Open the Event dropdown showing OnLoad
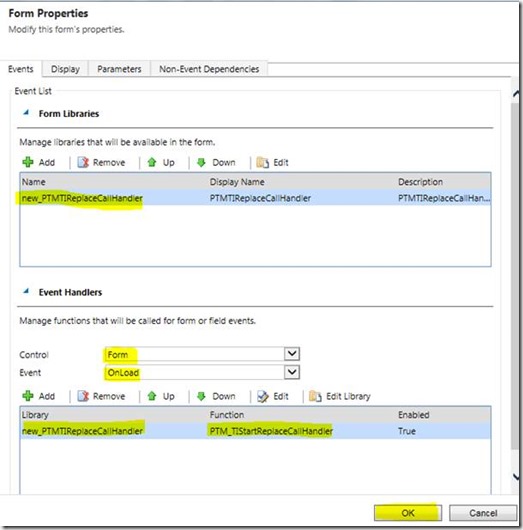Viewport: 523px width, 530px height. (292, 372)
